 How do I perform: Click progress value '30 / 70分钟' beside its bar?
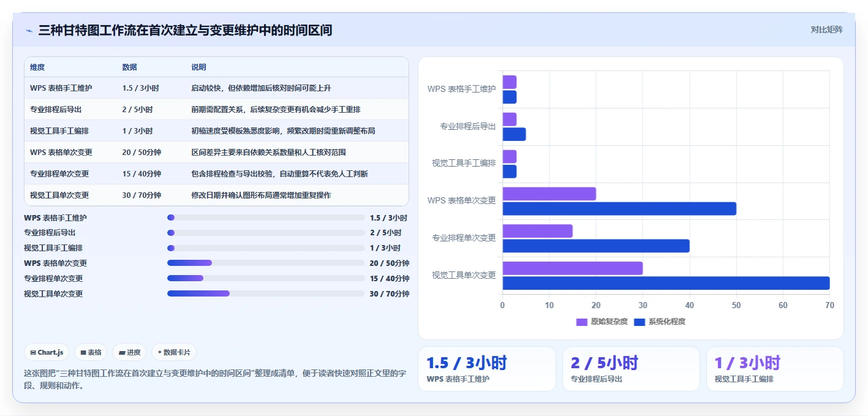[390, 293]
